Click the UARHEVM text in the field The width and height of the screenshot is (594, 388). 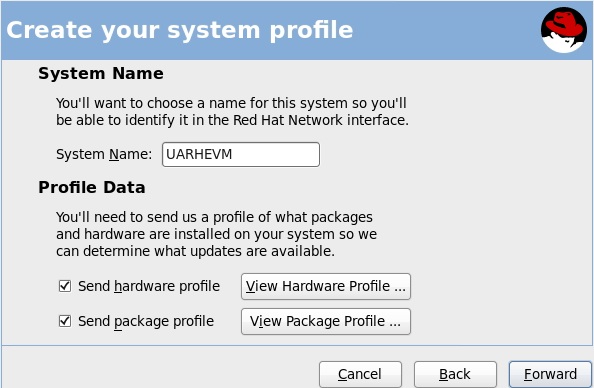pos(199,154)
